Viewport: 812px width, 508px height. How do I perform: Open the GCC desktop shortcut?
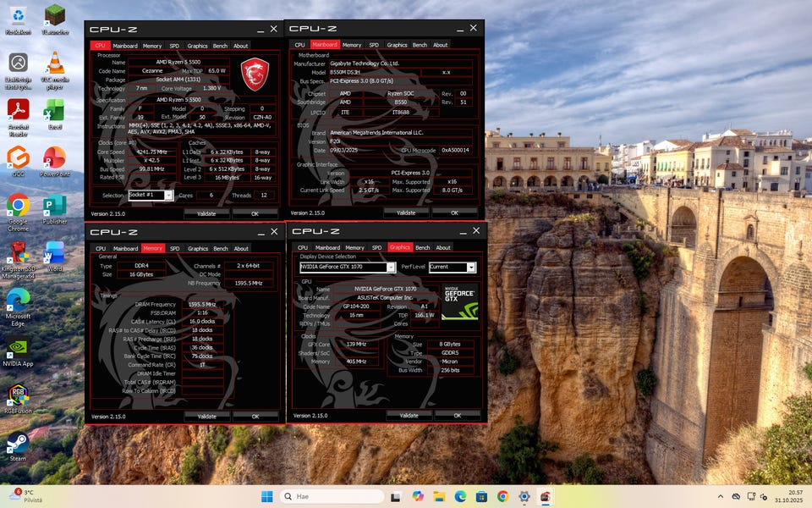click(18, 161)
